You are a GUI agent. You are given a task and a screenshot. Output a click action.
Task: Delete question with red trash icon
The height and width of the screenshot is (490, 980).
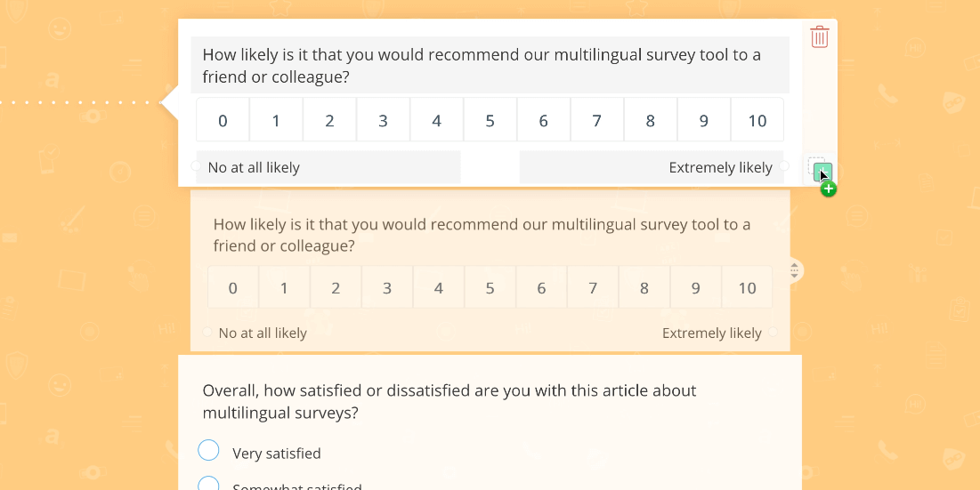820,36
